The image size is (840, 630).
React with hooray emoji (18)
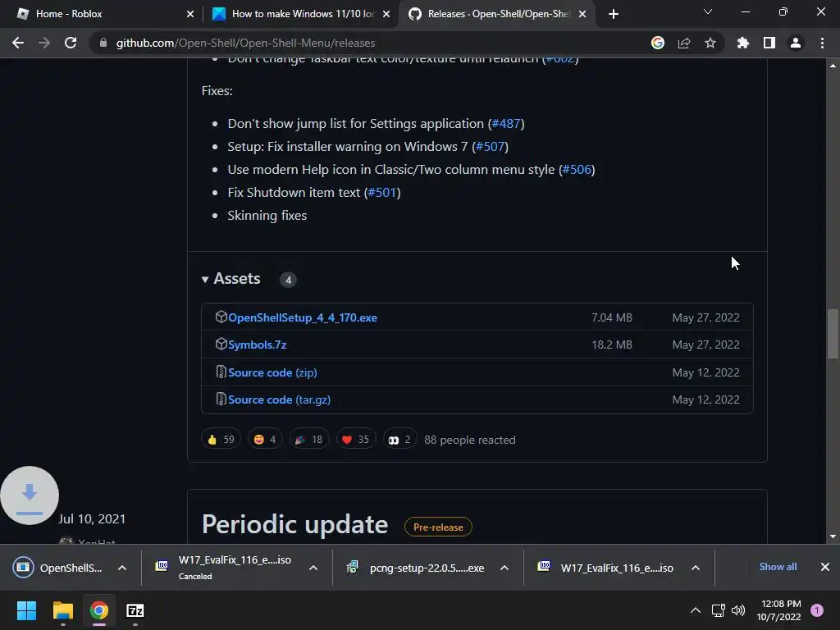click(309, 440)
